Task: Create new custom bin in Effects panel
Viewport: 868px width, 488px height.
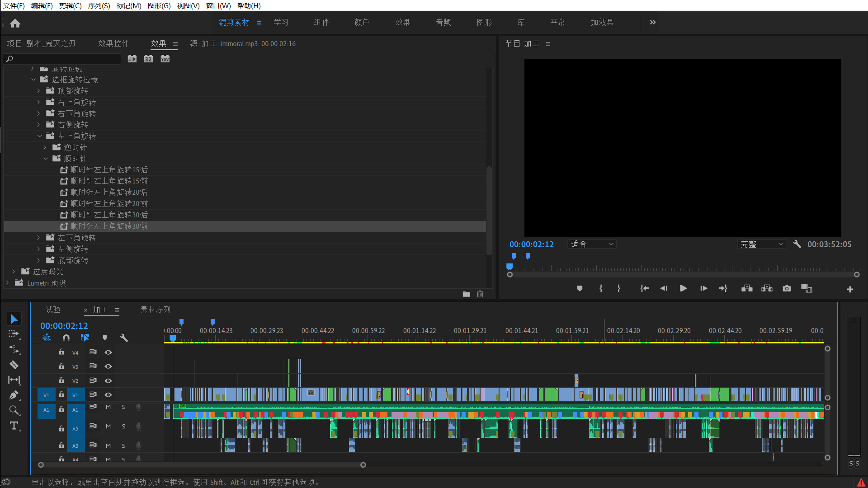Action: (x=467, y=294)
